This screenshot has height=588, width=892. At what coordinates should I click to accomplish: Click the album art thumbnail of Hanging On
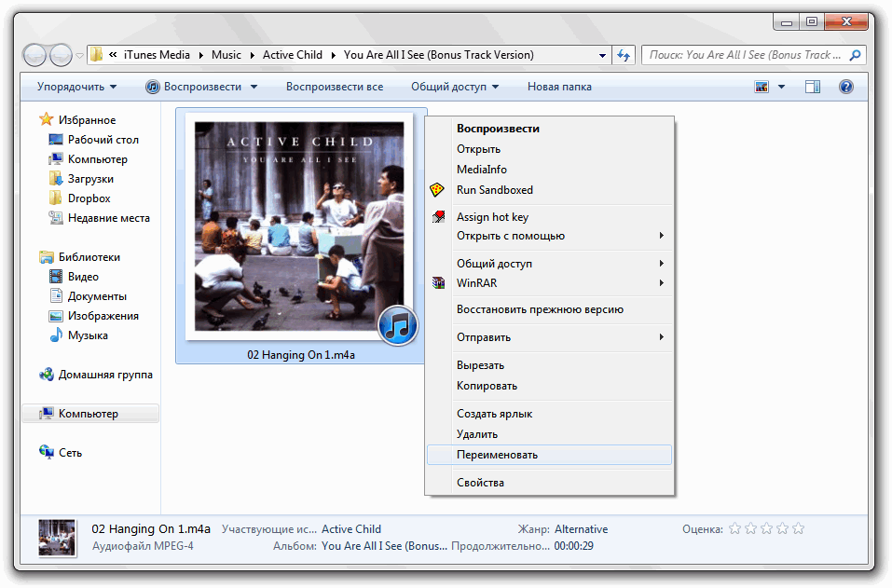[x=299, y=226]
